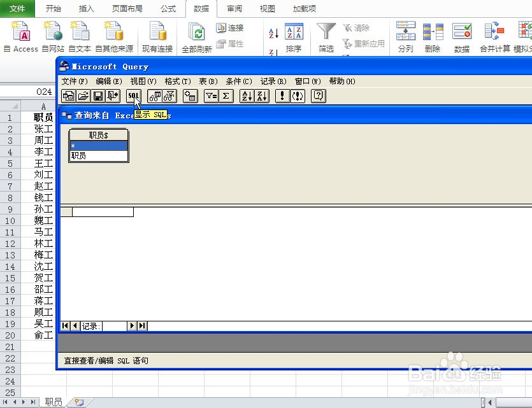Screen dimensions: 532x408
Task: Open the 视图(V) menu
Action: tap(143, 81)
